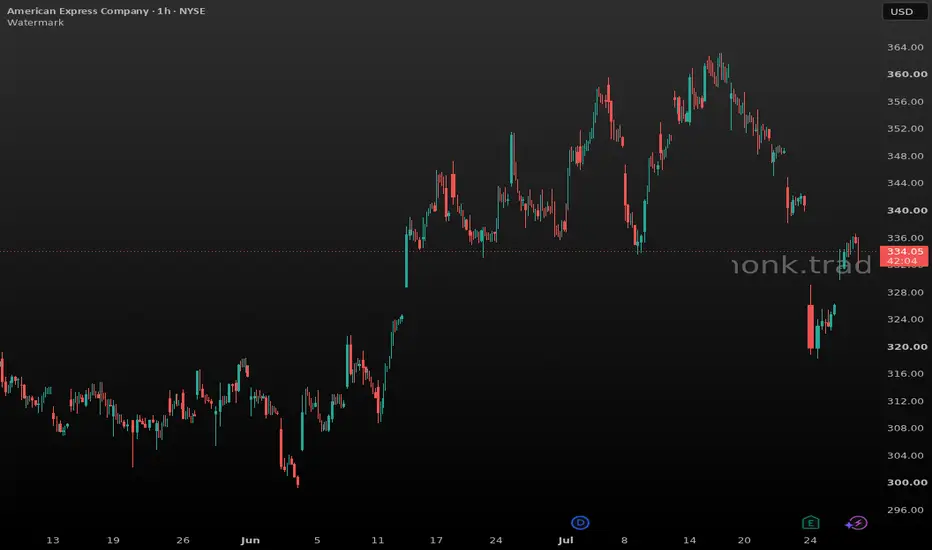Click the monk.trad watermark text on chart
Screen dimensions: 932x550
click(x=802, y=265)
